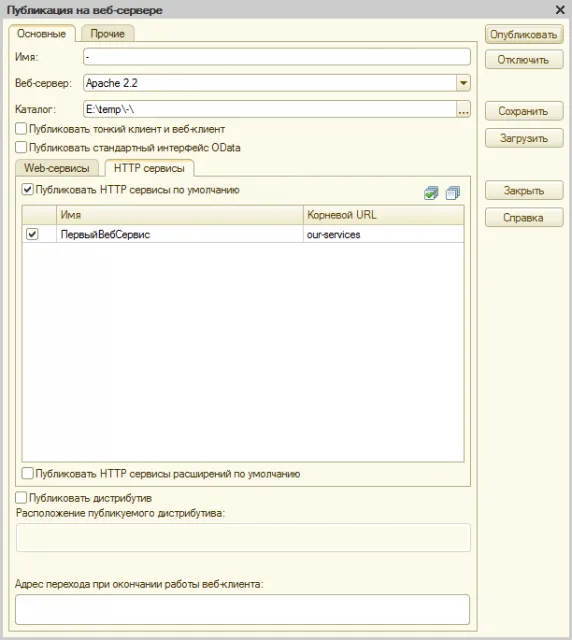Viewport: 572px width, 640px height.
Task: Switch to the Основные tab
Action: tap(42, 33)
